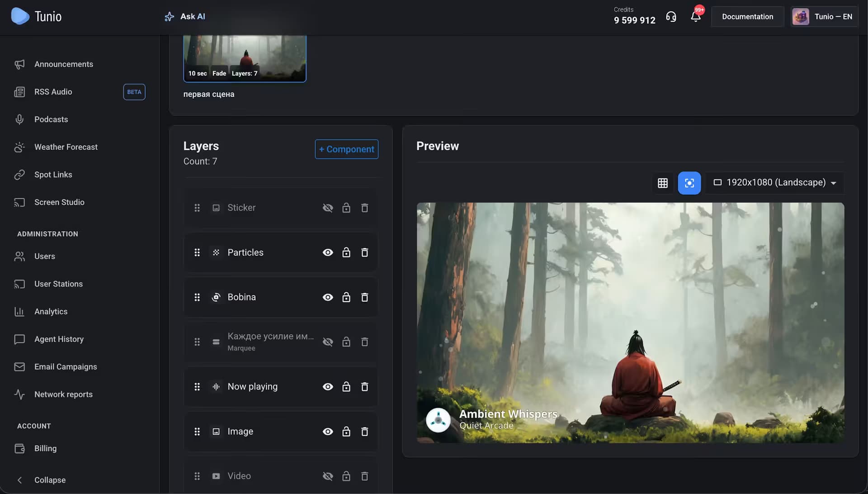868x494 pixels.
Task: Go to Announcements
Action: point(64,64)
